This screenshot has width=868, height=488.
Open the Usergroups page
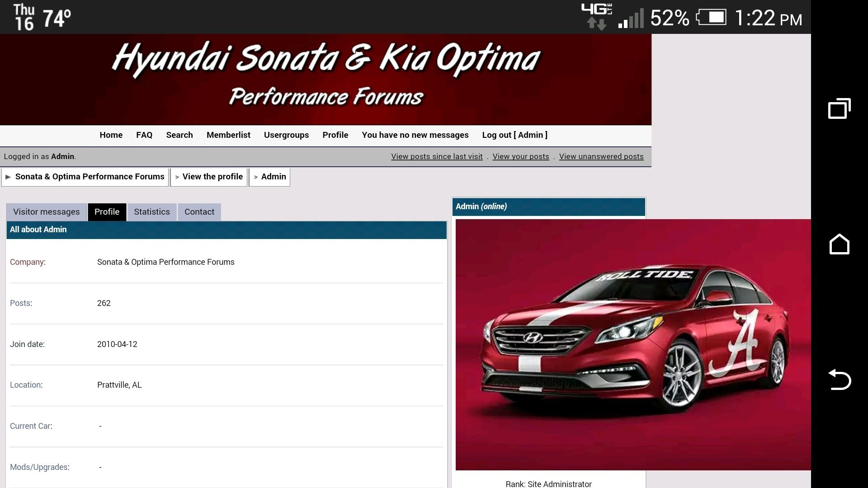coord(286,135)
